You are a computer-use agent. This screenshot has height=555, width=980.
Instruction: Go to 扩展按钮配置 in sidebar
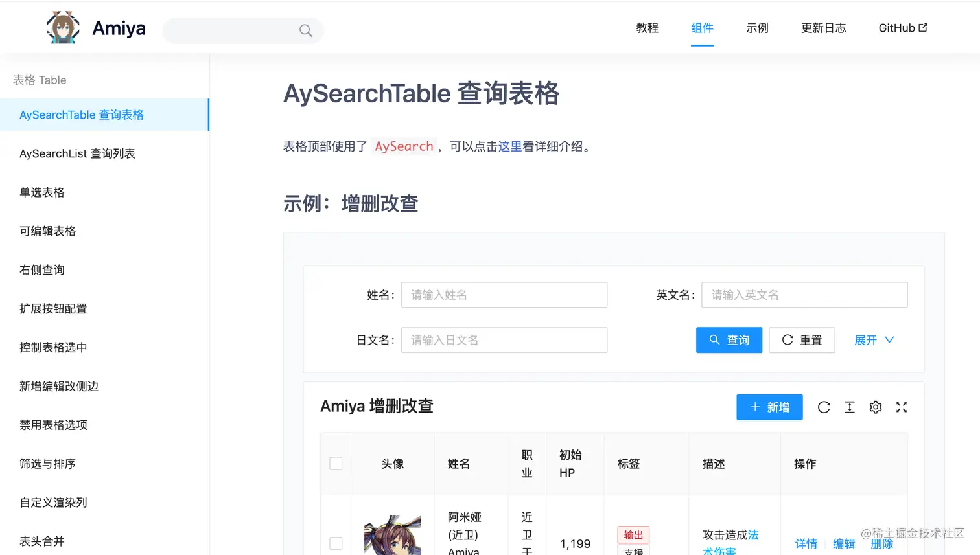coord(104,309)
